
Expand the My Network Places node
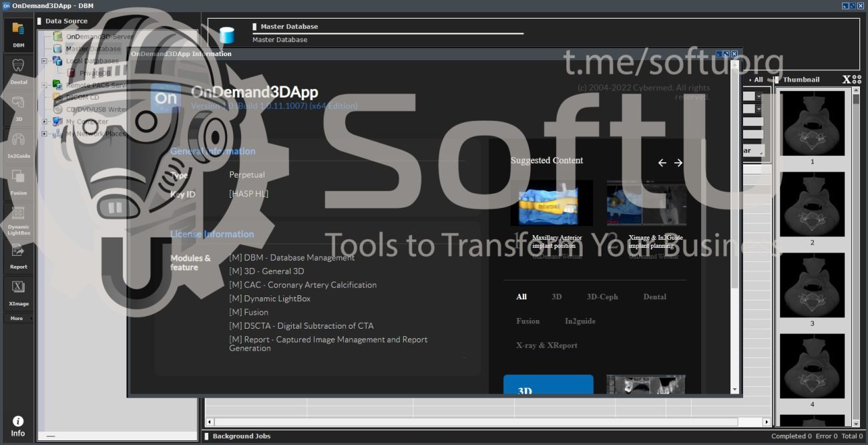click(45, 134)
